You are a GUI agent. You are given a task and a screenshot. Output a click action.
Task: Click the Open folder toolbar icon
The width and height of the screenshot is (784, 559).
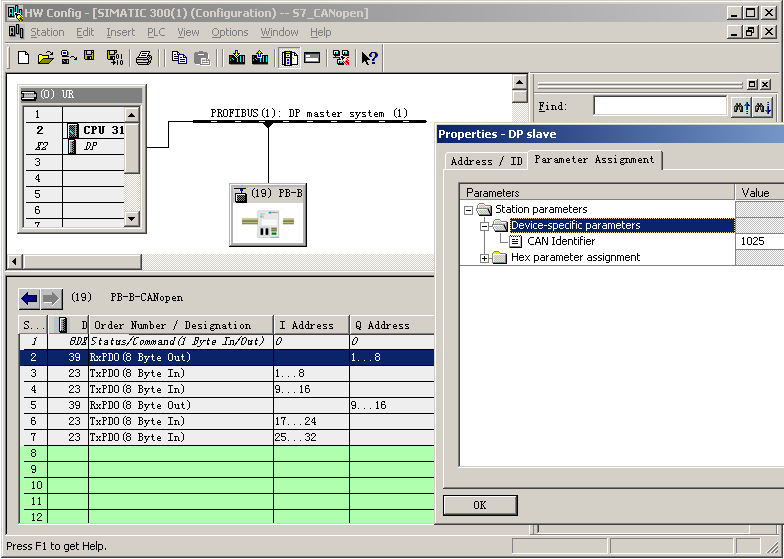[45, 58]
